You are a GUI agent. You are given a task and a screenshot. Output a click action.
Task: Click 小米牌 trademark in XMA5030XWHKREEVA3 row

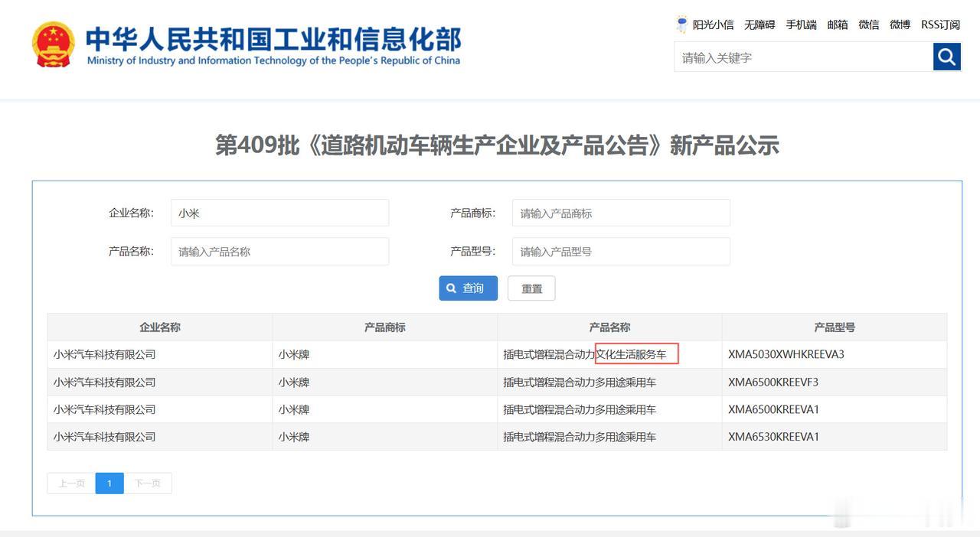294,354
